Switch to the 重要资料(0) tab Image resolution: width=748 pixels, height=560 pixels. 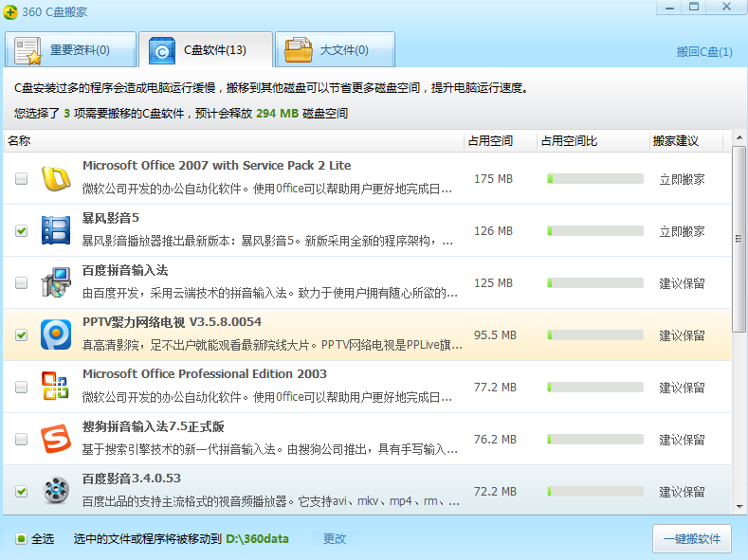tap(70, 49)
